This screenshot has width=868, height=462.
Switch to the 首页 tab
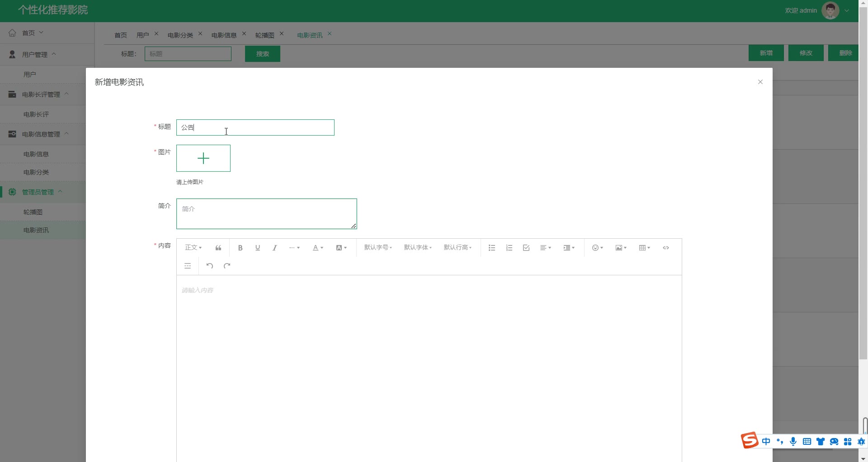coord(121,35)
